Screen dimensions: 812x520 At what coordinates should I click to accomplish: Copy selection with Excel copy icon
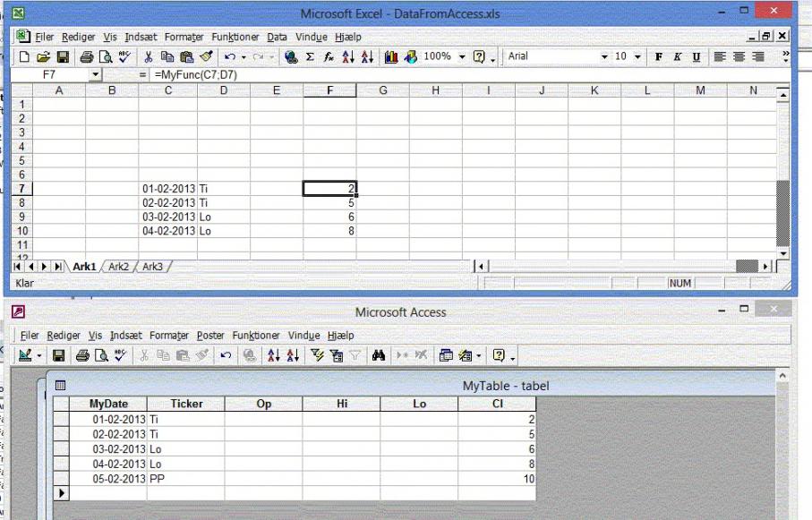click(x=167, y=57)
